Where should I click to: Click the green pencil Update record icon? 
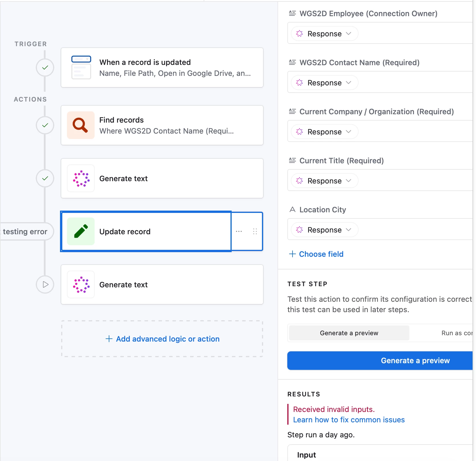pos(81,231)
